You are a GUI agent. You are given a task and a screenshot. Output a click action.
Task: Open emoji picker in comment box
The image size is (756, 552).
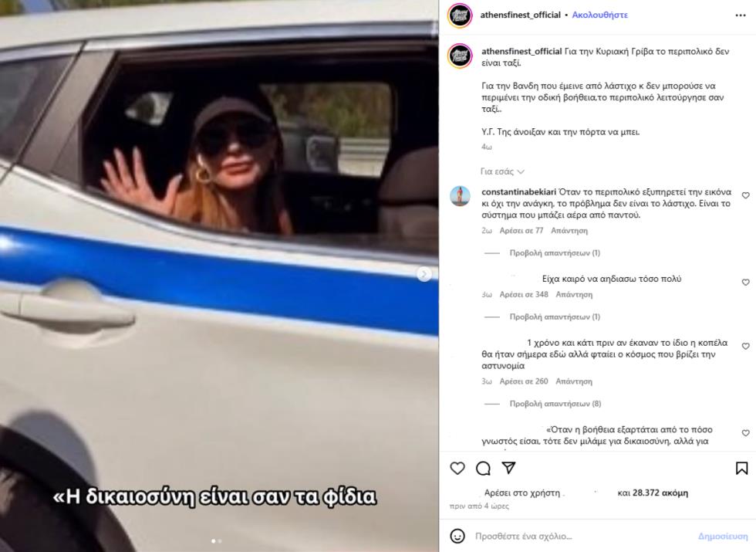coord(457,536)
